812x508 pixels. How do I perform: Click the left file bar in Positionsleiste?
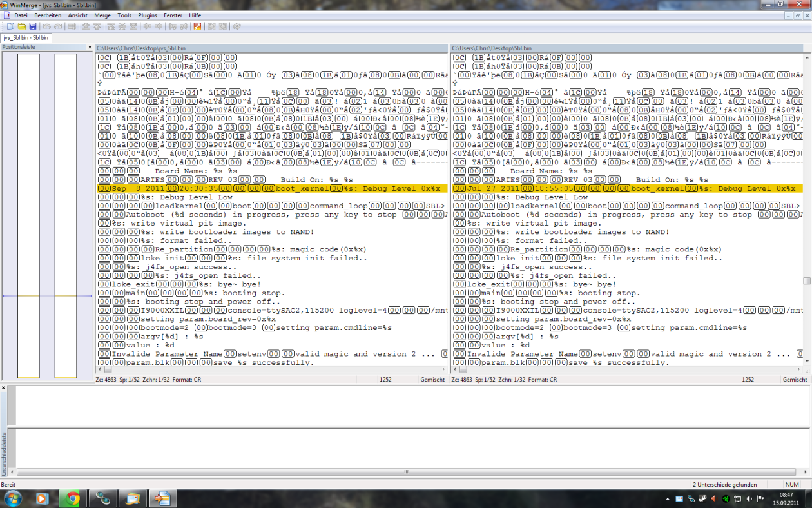coord(28,215)
